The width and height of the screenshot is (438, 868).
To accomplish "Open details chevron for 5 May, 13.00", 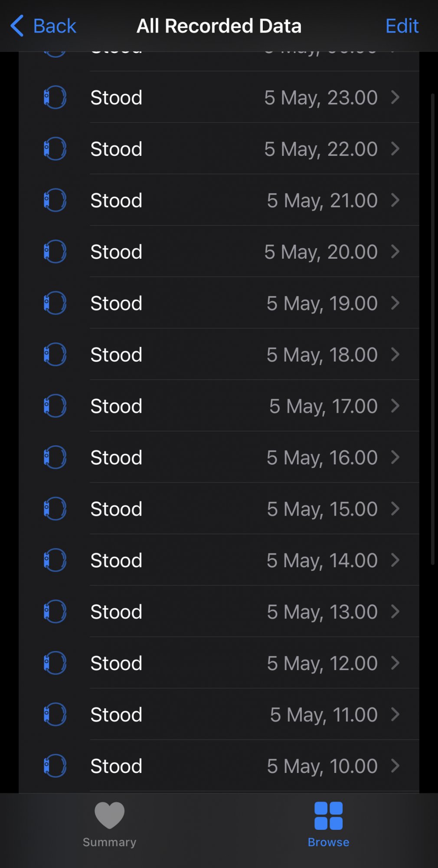I will point(395,612).
